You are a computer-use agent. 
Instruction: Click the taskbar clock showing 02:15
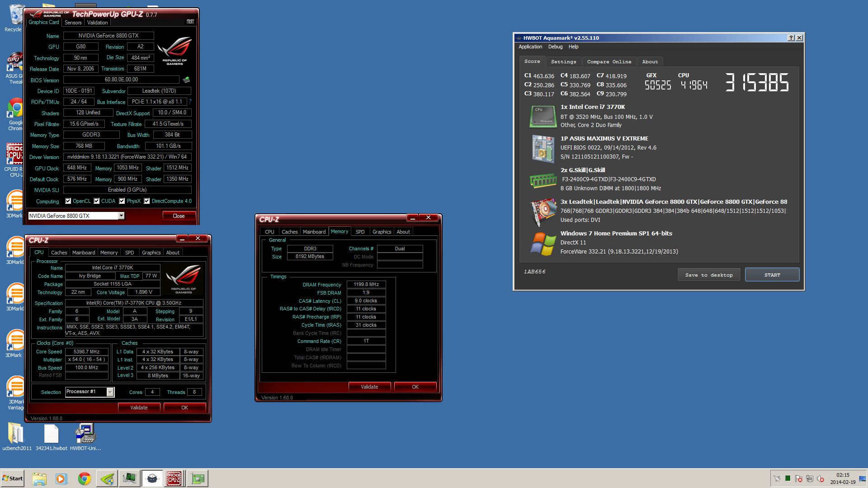pos(842,479)
